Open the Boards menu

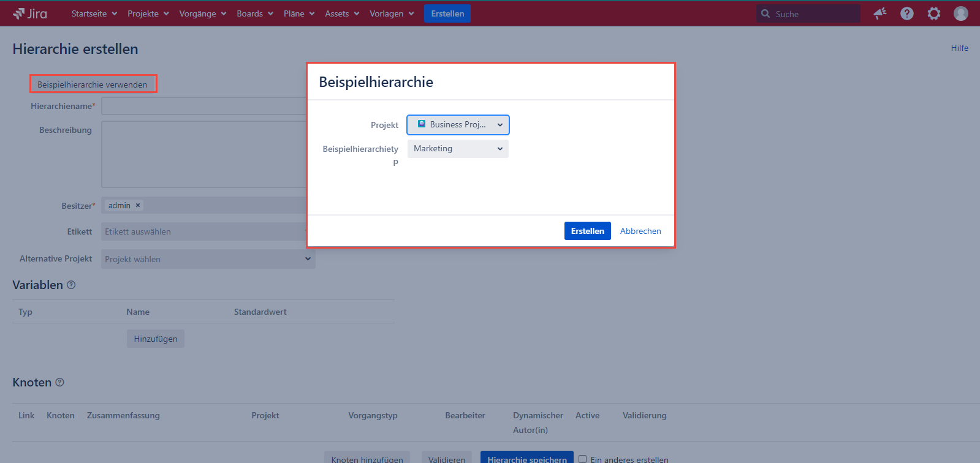(x=254, y=13)
